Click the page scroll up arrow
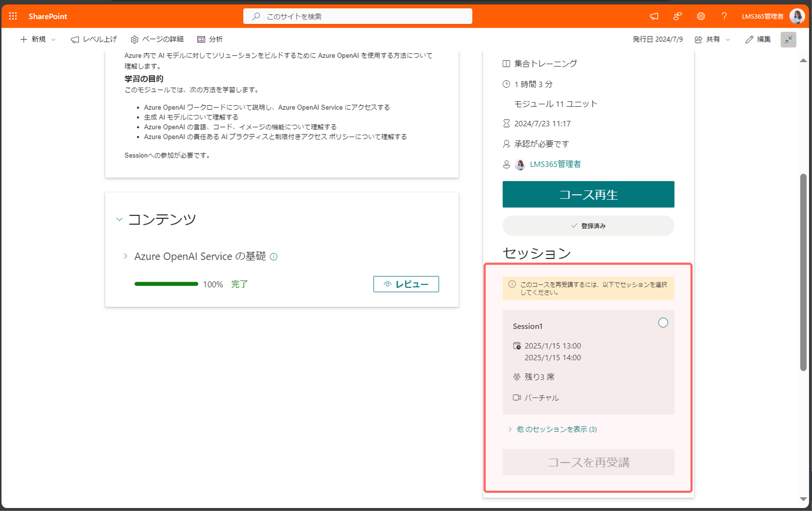812x511 pixels. 803,61
